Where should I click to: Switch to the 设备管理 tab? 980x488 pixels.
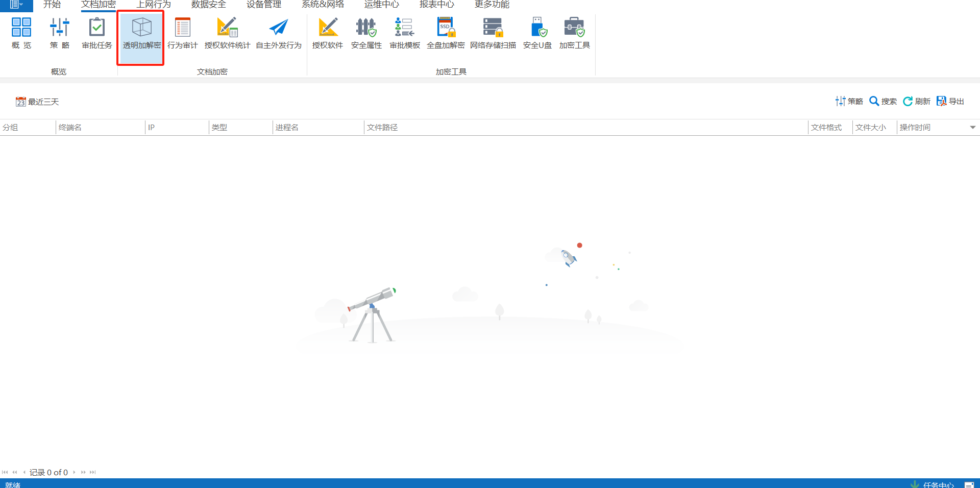[264, 5]
